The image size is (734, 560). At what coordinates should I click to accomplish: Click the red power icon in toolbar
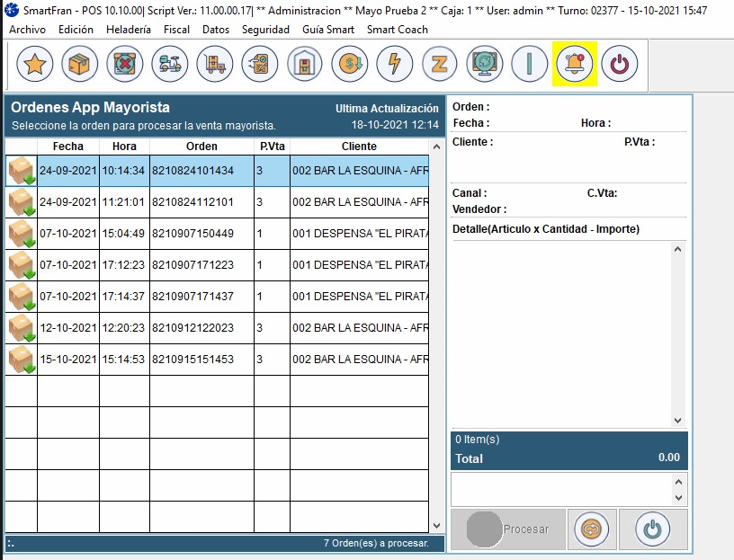[x=619, y=65]
